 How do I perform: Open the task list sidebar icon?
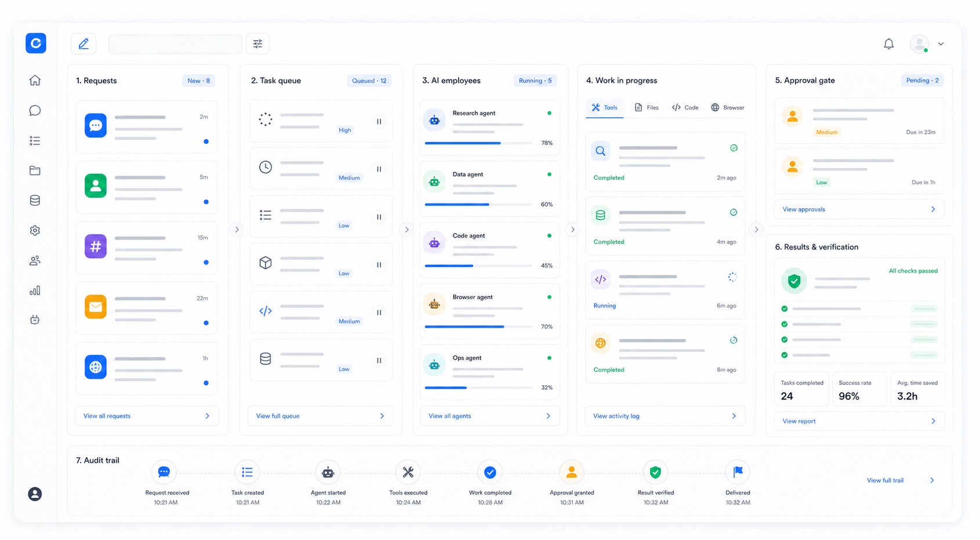35,140
